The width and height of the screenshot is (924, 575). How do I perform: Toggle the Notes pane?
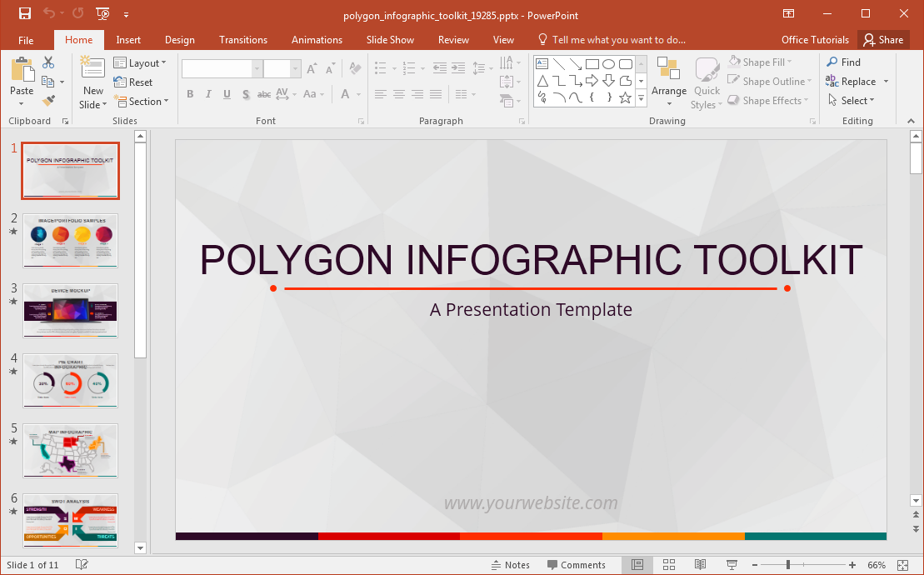click(x=510, y=565)
